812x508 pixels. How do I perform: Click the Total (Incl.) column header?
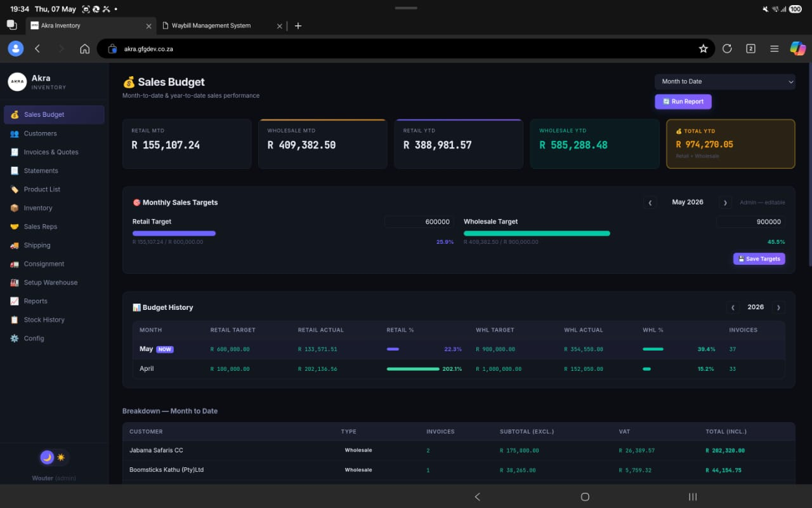pyautogui.click(x=726, y=432)
